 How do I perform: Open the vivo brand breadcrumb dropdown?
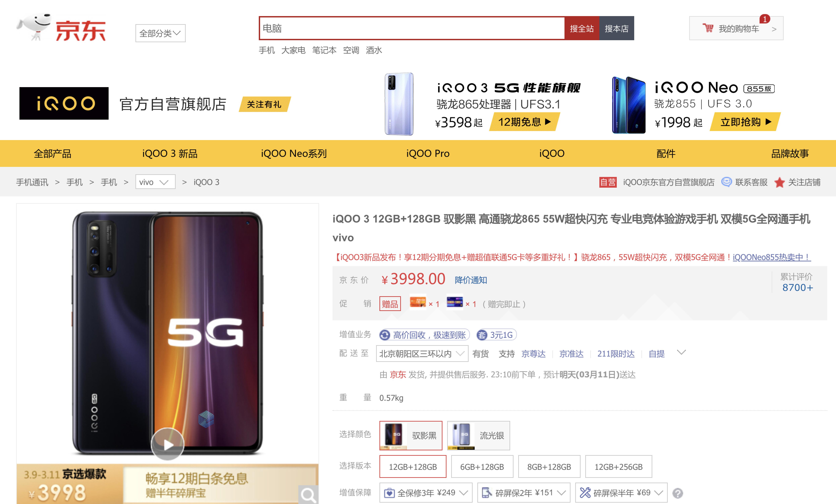click(155, 182)
